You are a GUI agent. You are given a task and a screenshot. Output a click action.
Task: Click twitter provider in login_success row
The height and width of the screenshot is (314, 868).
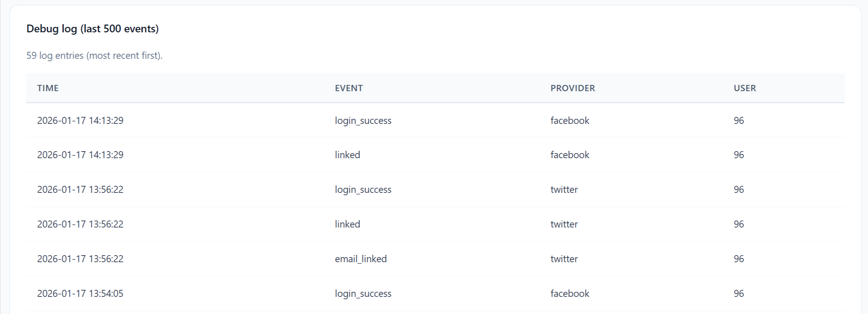[564, 190]
